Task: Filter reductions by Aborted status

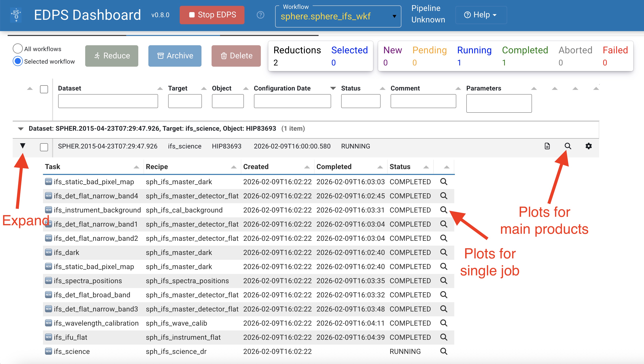Action: pos(575,56)
